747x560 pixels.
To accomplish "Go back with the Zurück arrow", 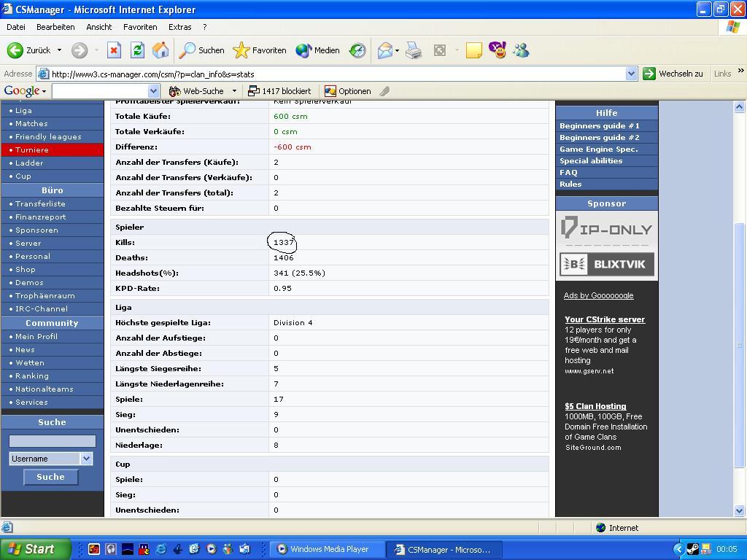I will (x=28, y=50).
